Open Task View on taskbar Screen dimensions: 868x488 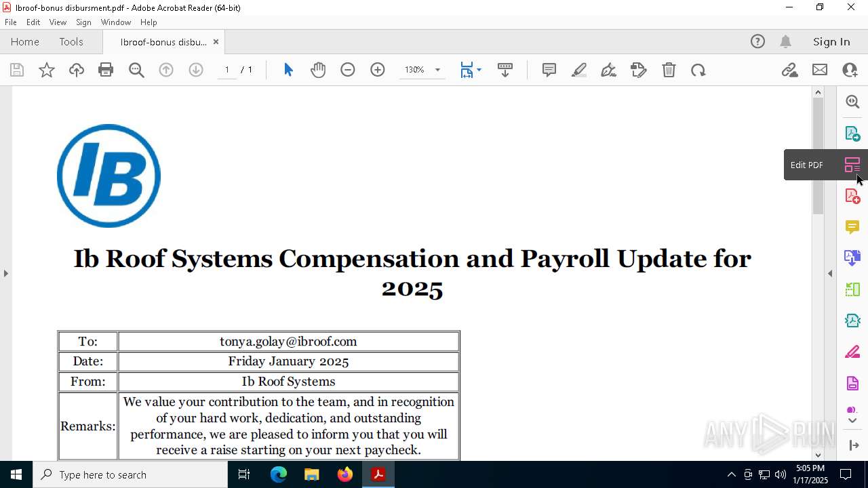244,474
